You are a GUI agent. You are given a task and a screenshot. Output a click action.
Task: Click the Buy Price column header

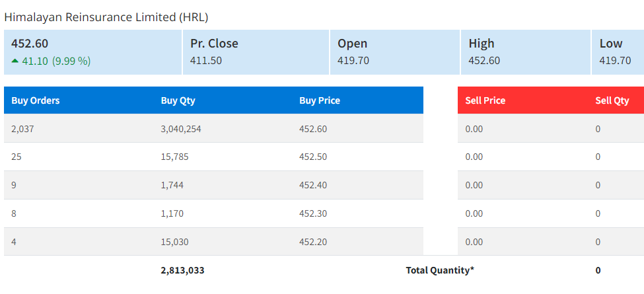pos(320,100)
